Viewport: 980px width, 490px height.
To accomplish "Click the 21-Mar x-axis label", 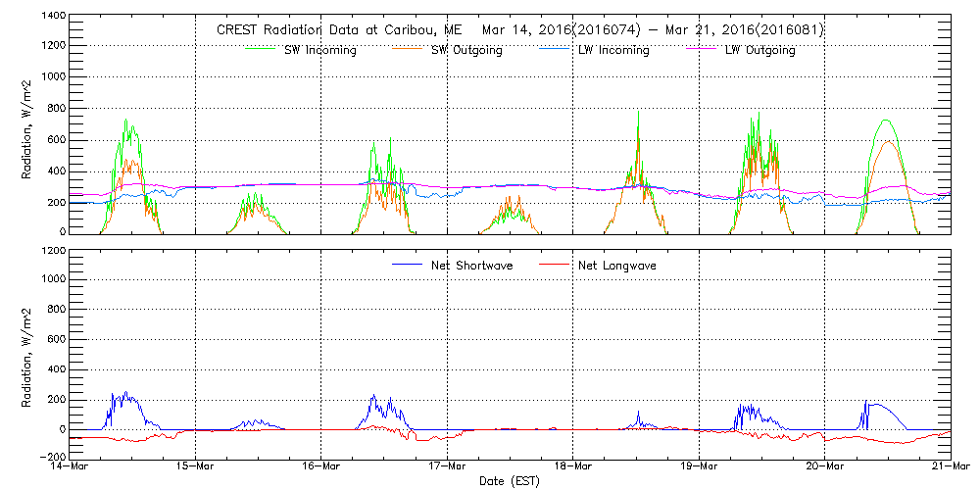I will (x=949, y=467).
